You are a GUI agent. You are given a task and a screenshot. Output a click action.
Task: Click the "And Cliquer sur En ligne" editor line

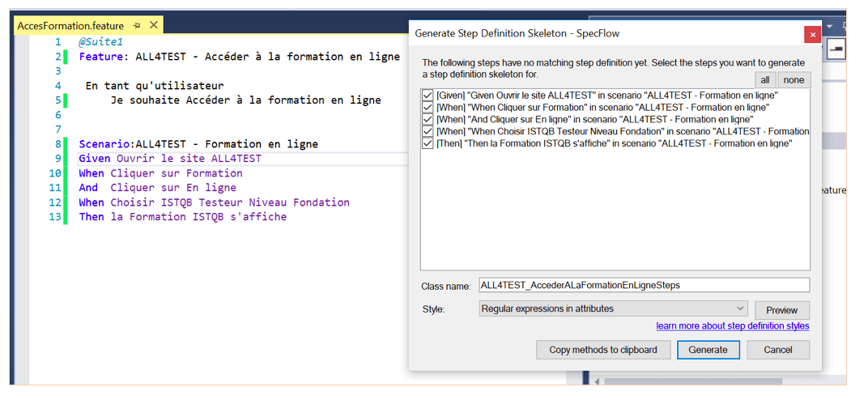pos(157,188)
